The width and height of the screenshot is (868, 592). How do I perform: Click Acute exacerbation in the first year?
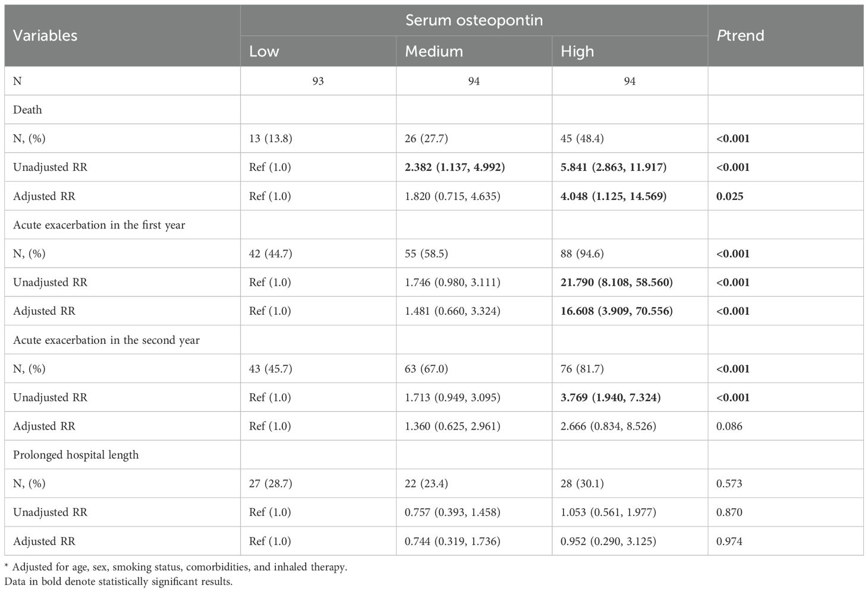pyautogui.click(x=99, y=225)
